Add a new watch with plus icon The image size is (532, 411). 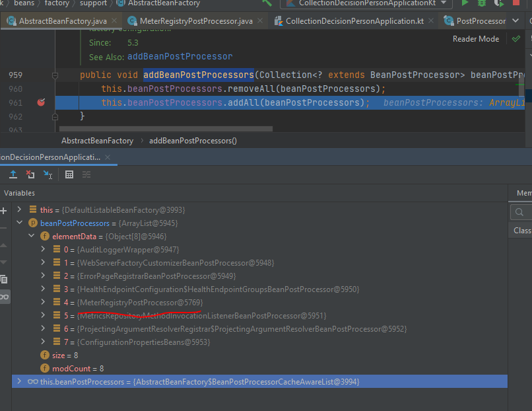[3, 211]
